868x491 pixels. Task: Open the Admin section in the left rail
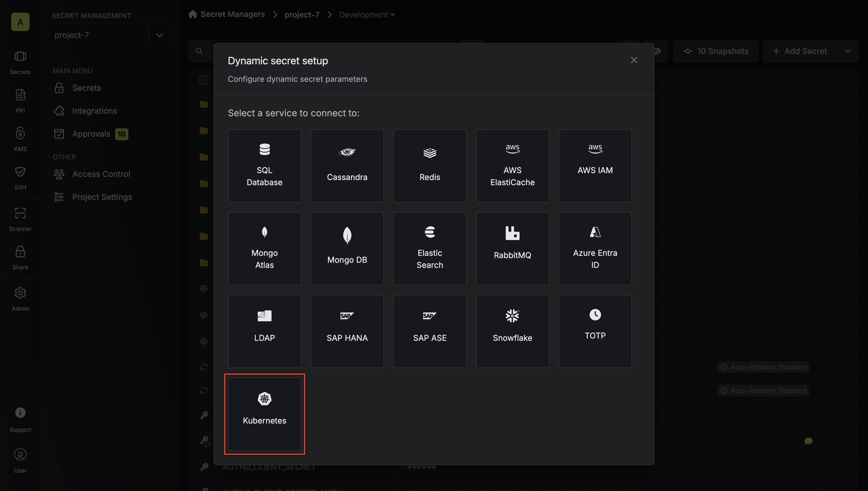pos(20,299)
